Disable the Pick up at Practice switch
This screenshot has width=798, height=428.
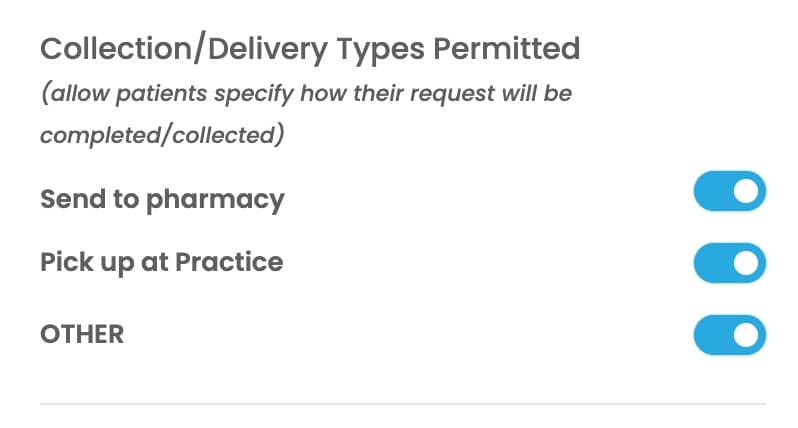pos(729,263)
